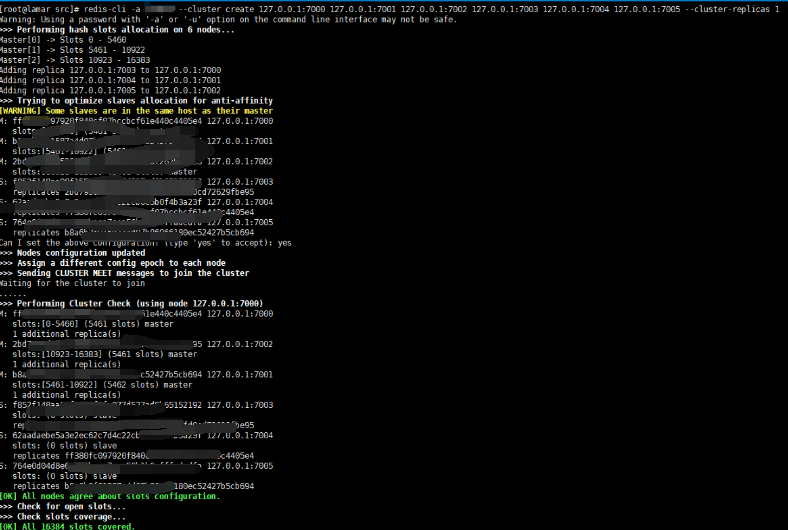This screenshot has height=530, width=788.
Task: Click 'slots:[0-5460] (5461 slots) master' line
Action: (93, 324)
